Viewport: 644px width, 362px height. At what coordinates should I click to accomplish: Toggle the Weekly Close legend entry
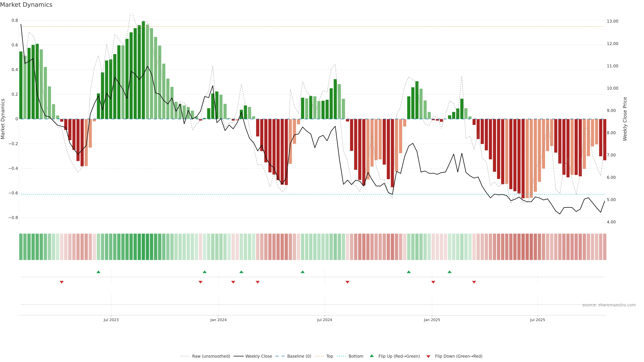coord(258,356)
